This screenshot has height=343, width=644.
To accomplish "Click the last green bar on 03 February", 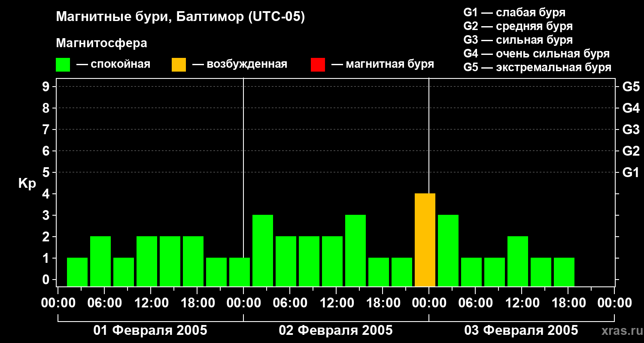I will pos(564,272).
